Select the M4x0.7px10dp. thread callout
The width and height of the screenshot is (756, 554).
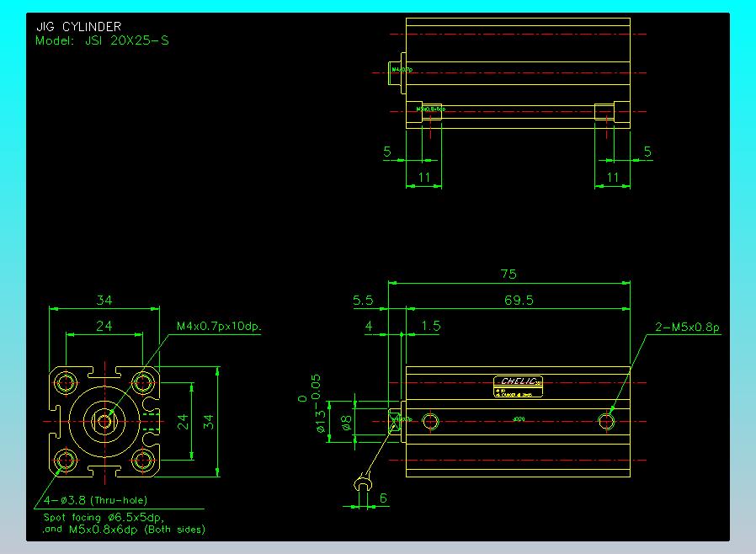tap(225, 326)
